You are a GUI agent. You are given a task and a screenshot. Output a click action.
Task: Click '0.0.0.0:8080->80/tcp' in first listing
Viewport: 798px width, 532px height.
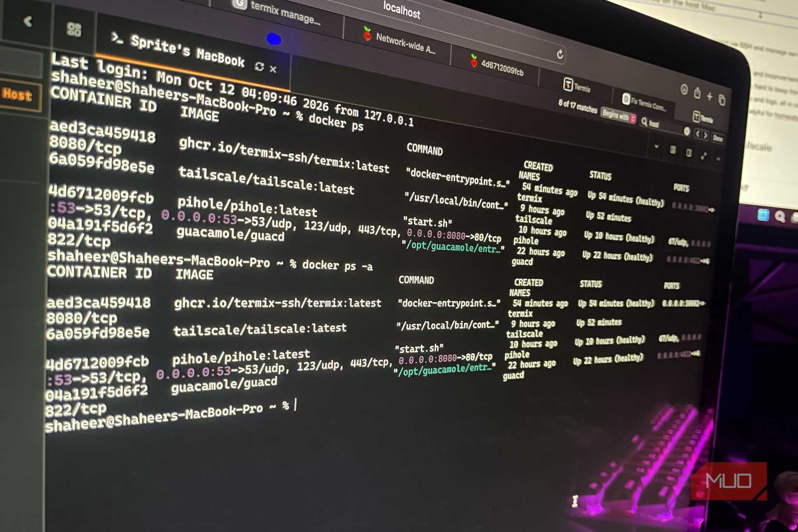pos(454,236)
